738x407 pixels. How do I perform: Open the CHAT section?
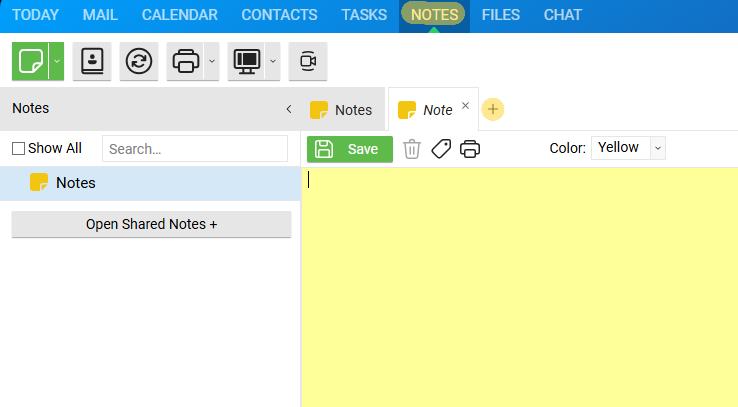pos(563,15)
